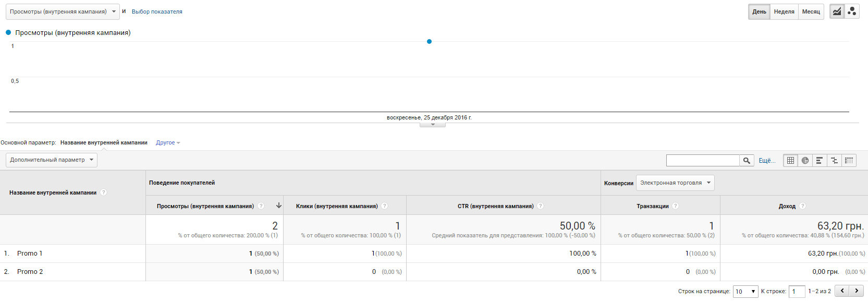This screenshot has height=301, width=868.
Task: Click the 'Ещё...' advanced filter link
Action: [x=767, y=161]
